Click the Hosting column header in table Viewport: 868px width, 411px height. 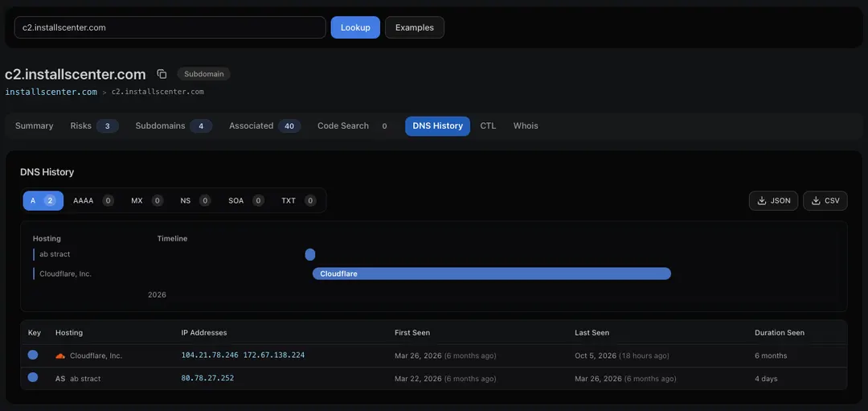coord(69,332)
